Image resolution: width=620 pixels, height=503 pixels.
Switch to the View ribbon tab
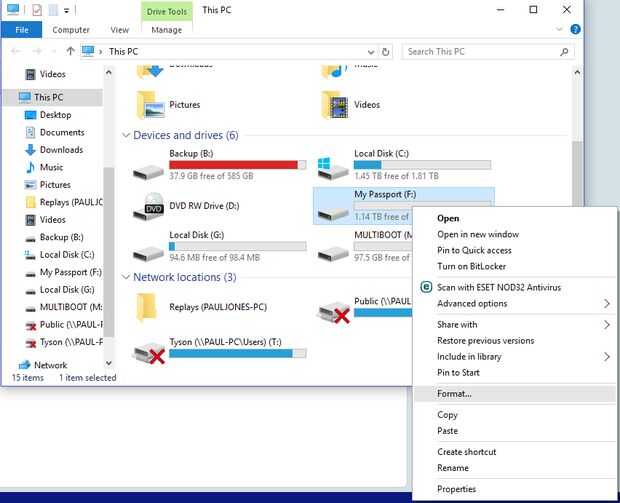119,30
